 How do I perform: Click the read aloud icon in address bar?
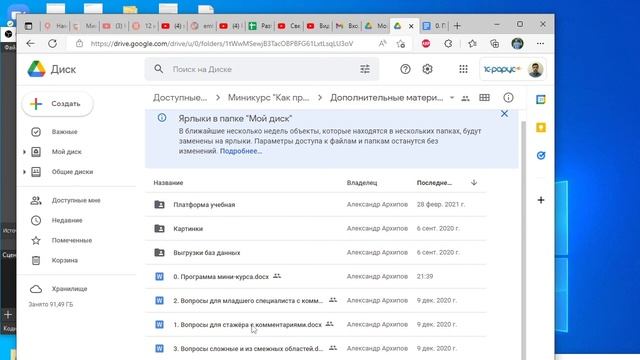382,43
